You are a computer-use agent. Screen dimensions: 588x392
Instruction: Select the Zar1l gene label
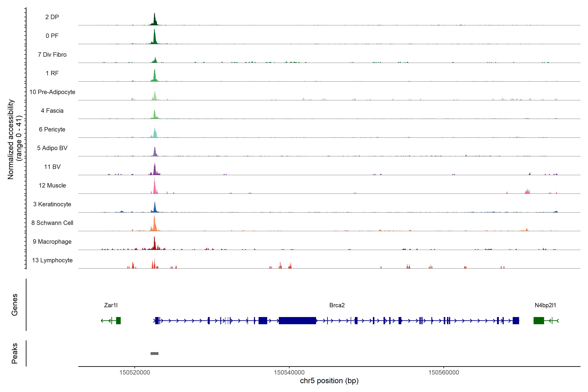[x=111, y=305]
